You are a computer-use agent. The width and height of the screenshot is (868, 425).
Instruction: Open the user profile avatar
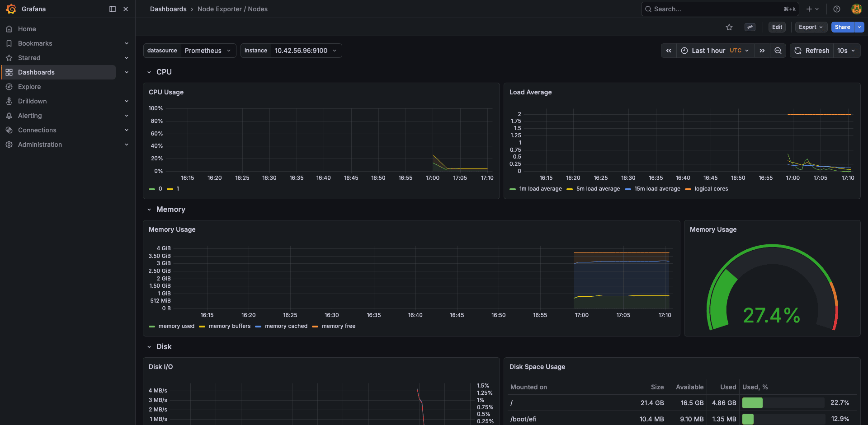[856, 9]
